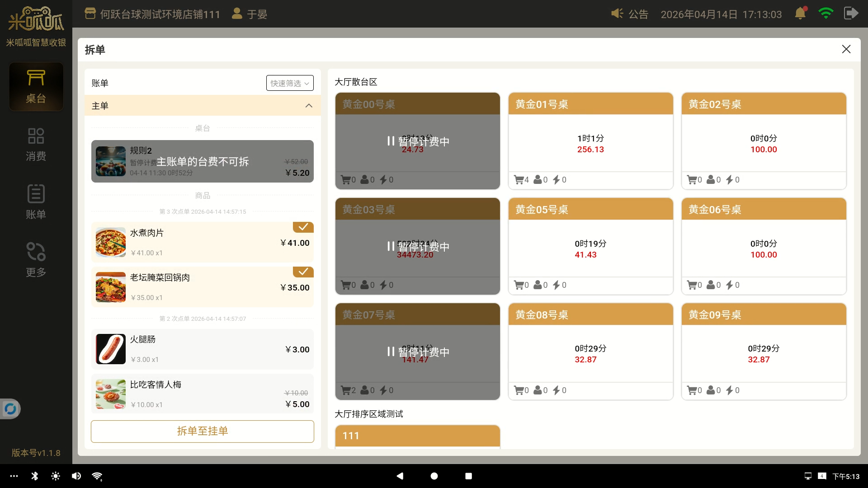The image size is (868, 488).
Task: Click the 公告 speaker icon
Action: 617,14
